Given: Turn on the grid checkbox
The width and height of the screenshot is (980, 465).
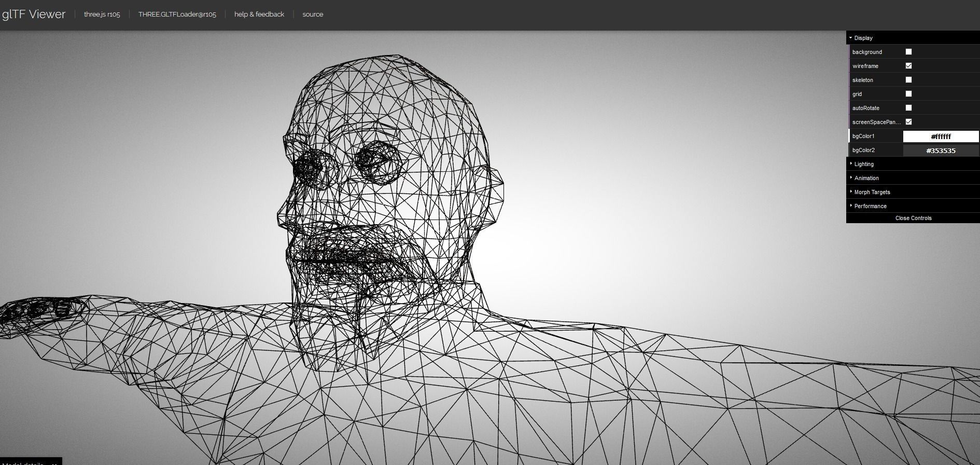Looking at the screenshot, I should (908, 94).
